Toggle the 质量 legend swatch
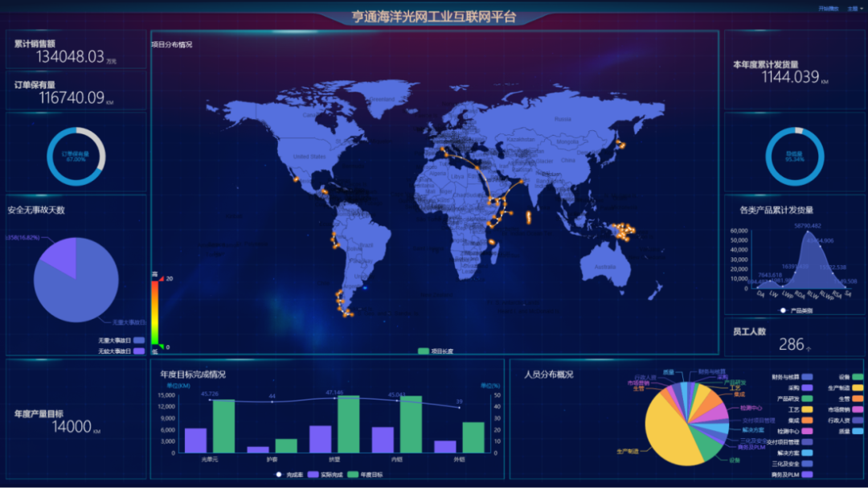868x488 pixels. pos(857,432)
